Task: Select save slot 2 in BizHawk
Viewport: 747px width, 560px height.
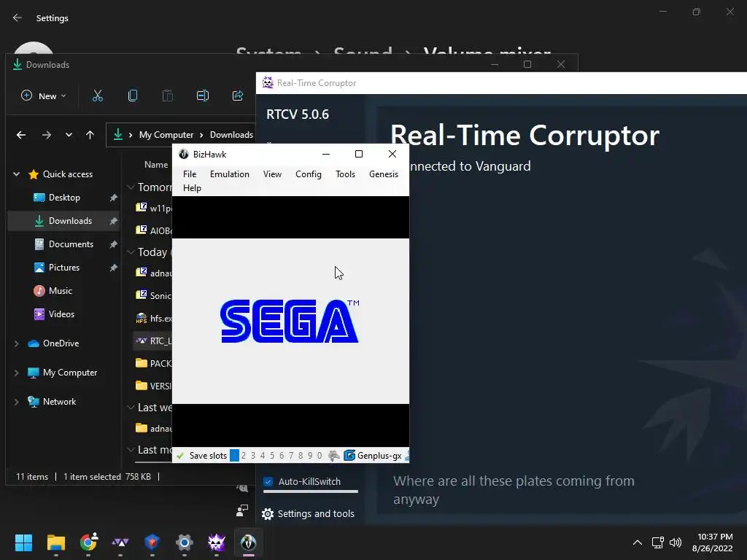Action: coord(244,455)
